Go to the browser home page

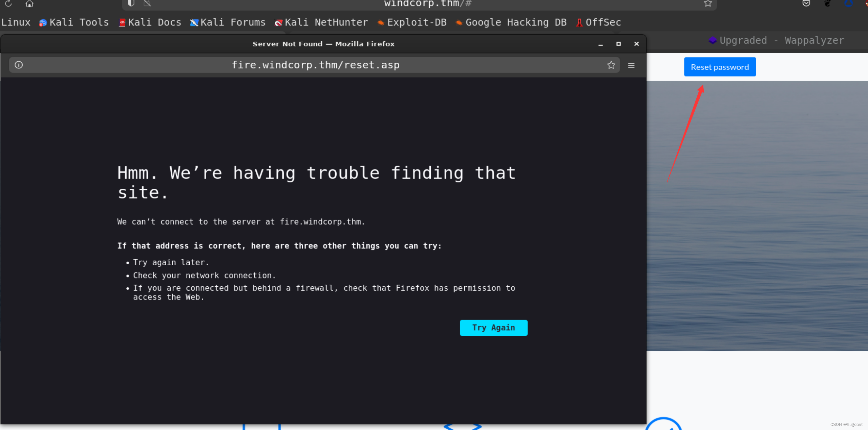(29, 3)
